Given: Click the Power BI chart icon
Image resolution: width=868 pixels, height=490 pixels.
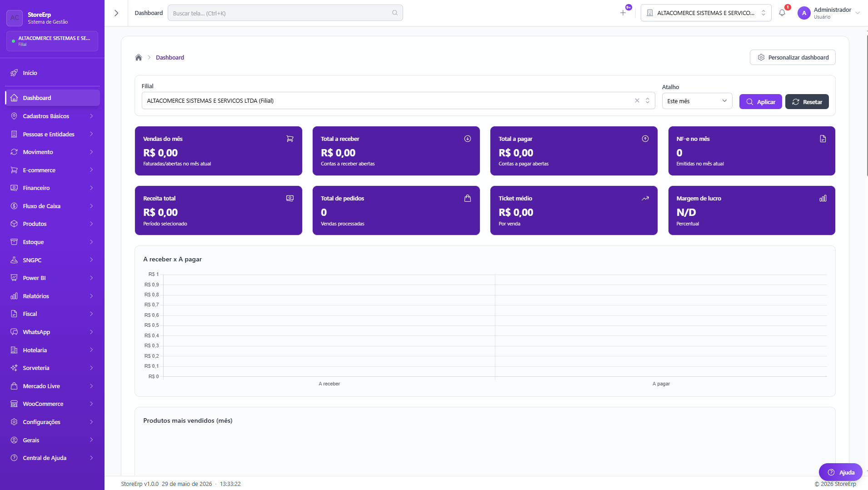Looking at the screenshot, I should [x=14, y=278].
